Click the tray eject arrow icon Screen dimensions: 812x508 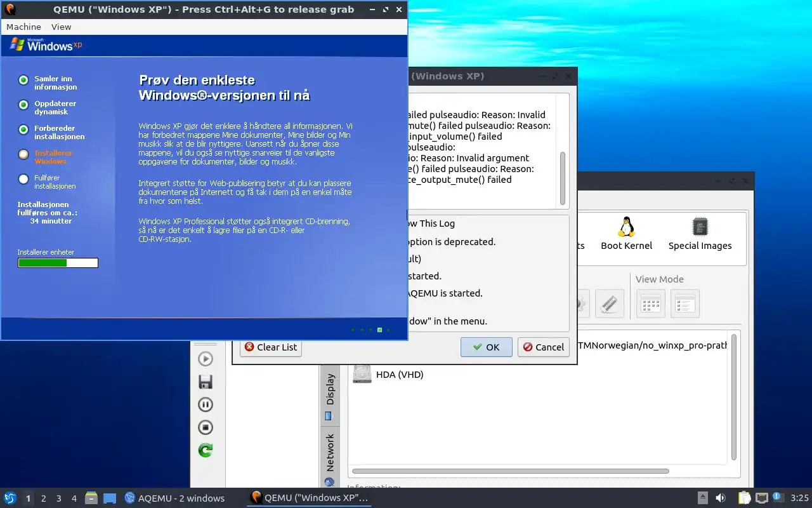point(703,498)
